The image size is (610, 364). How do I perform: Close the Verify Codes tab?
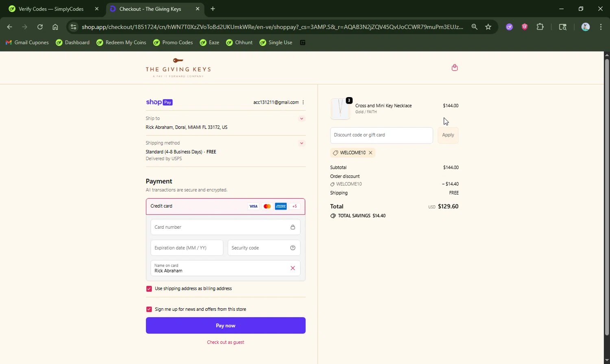click(97, 9)
